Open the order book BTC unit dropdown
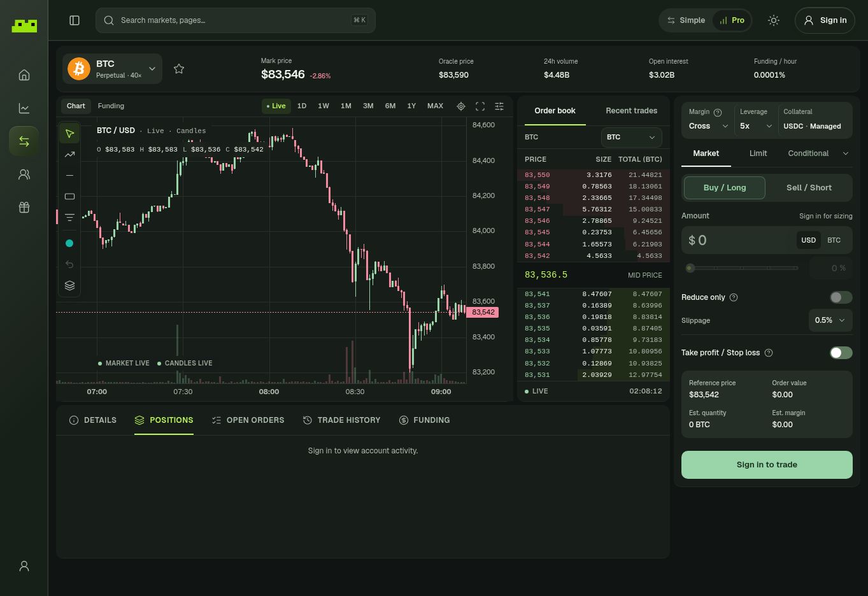 coord(631,138)
